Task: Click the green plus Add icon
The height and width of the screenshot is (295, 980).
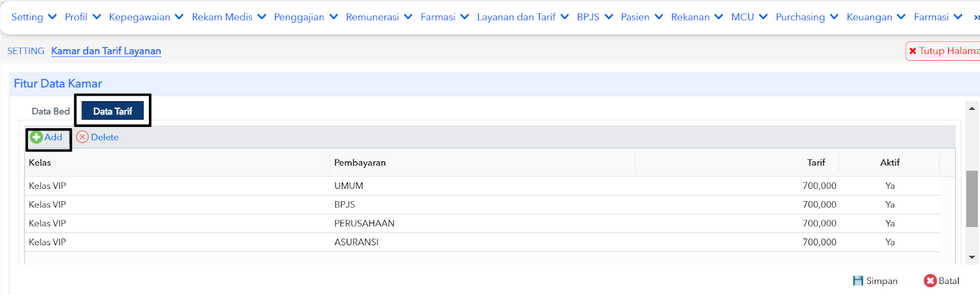Action: point(36,137)
